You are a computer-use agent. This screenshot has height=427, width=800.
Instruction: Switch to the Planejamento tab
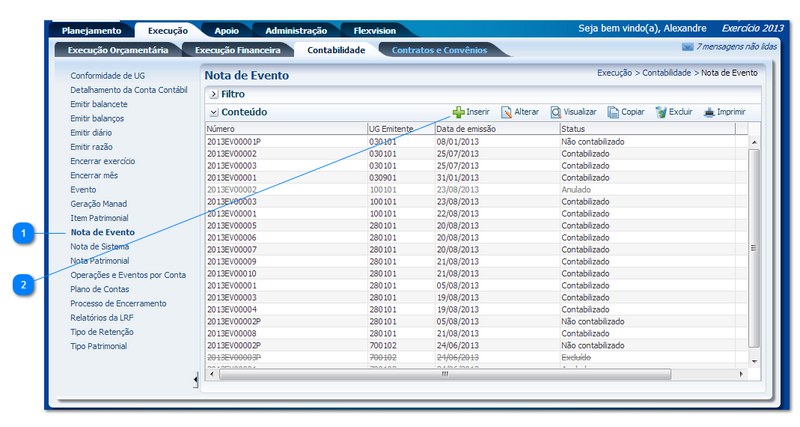[91, 31]
